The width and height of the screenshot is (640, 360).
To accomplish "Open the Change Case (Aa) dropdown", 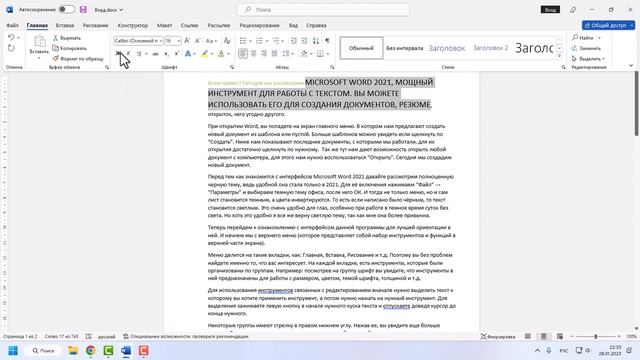I will tap(216, 41).
